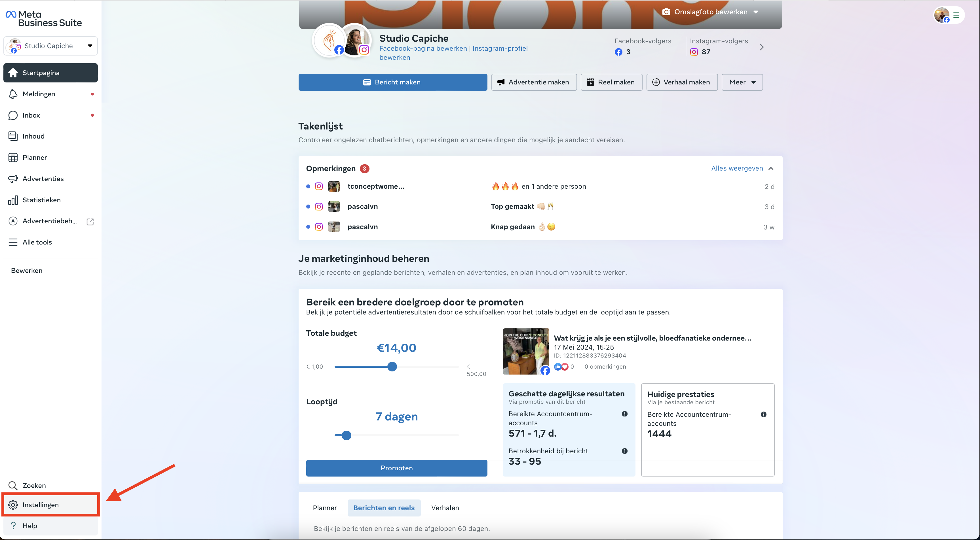Open Alle tools in the sidebar
This screenshot has height=540, width=980.
coord(50,242)
